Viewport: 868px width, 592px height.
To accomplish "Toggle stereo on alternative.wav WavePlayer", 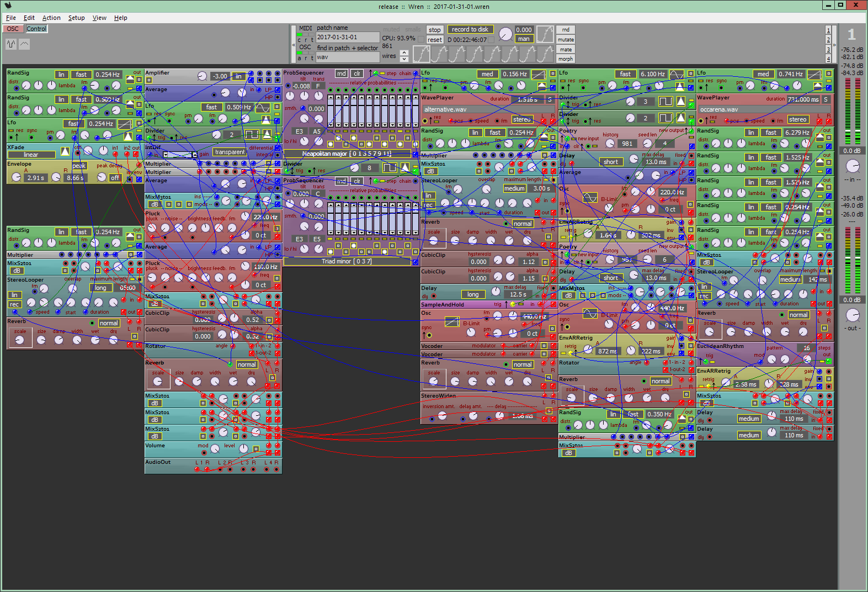I will coord(521,119).
